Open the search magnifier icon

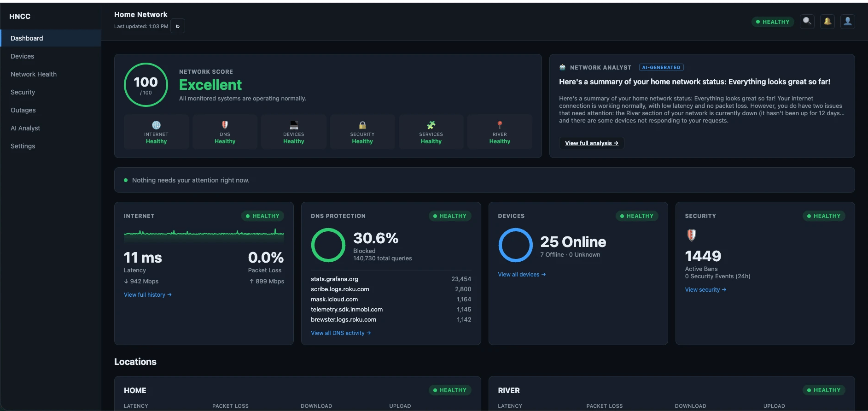click(x=807, y=21)
